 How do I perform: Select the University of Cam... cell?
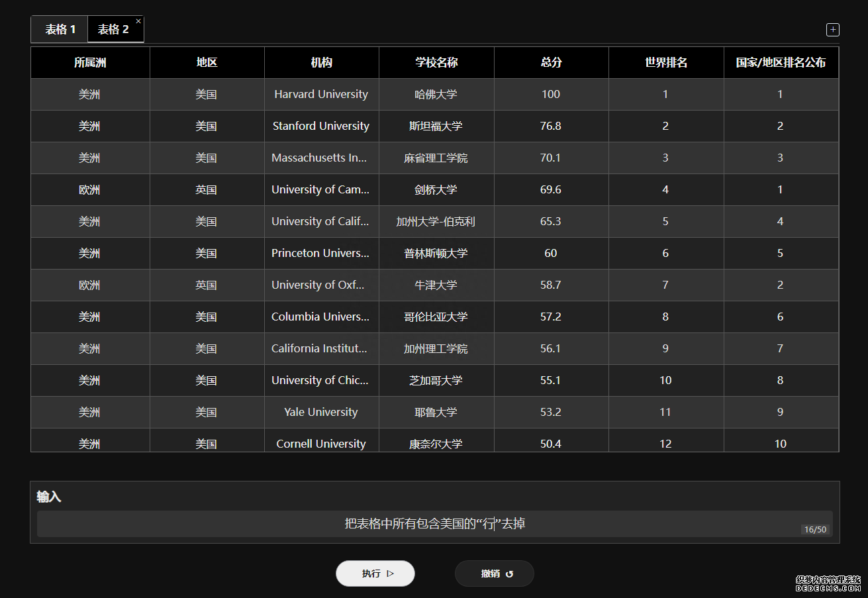pos(322,190)
